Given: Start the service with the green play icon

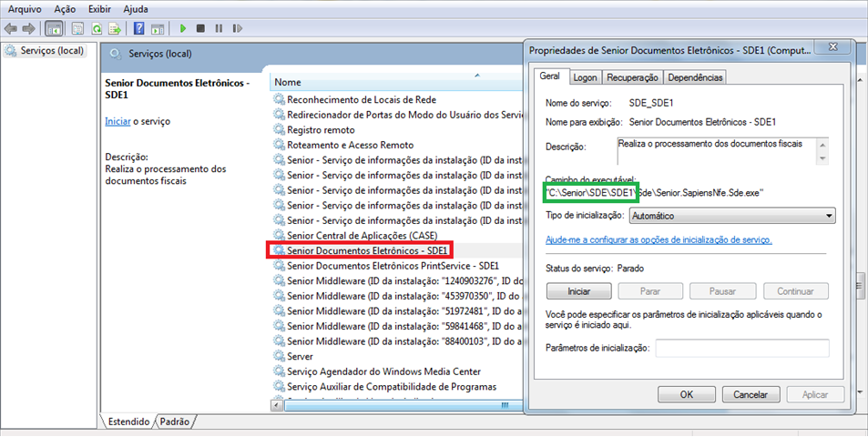Looking at the screenshot, I should pyautogui.click(x=183, y=28).
